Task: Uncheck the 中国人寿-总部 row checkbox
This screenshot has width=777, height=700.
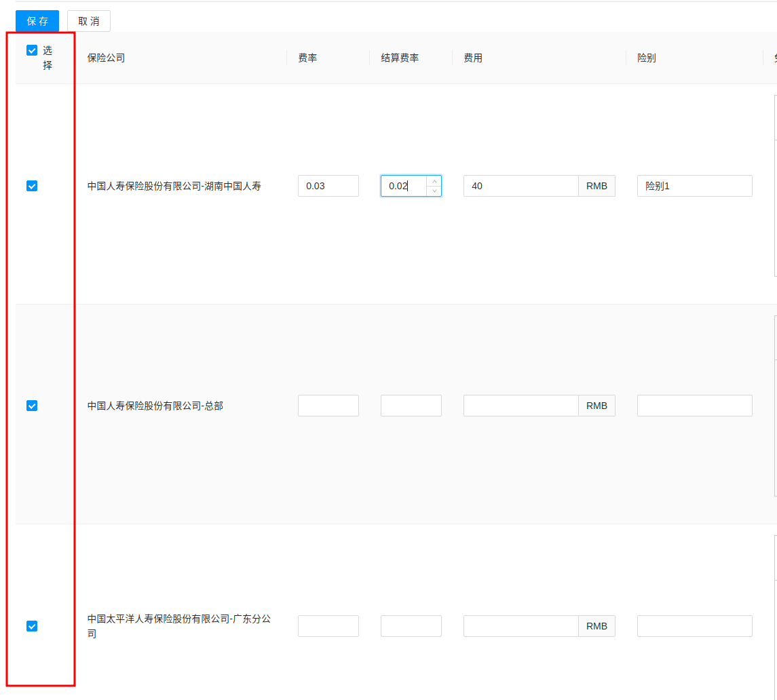Action: pyautogui.click(x=32, y=406)
